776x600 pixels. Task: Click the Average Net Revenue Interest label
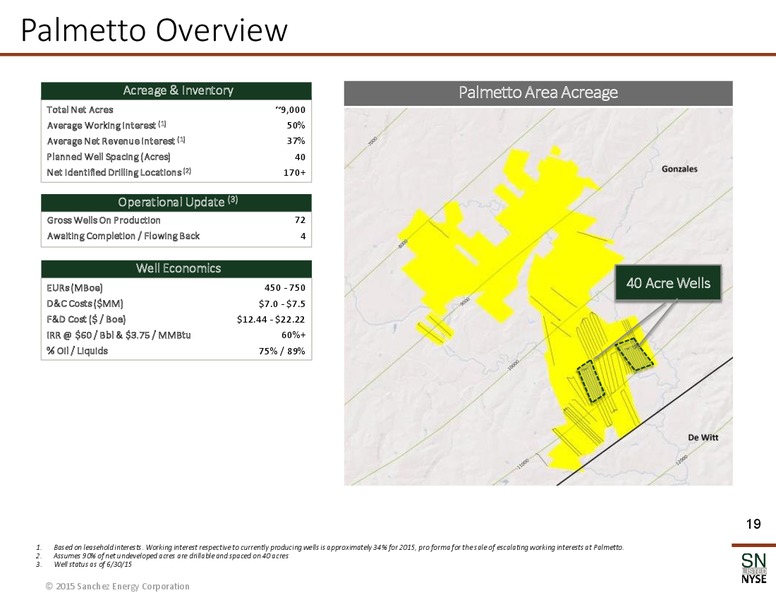coord(116,141)
